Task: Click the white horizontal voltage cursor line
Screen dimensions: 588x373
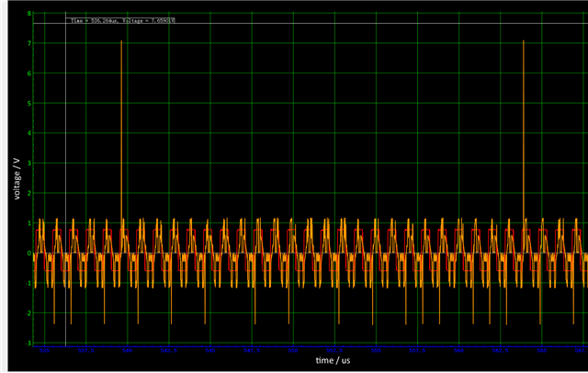Action: click(311, 24)
